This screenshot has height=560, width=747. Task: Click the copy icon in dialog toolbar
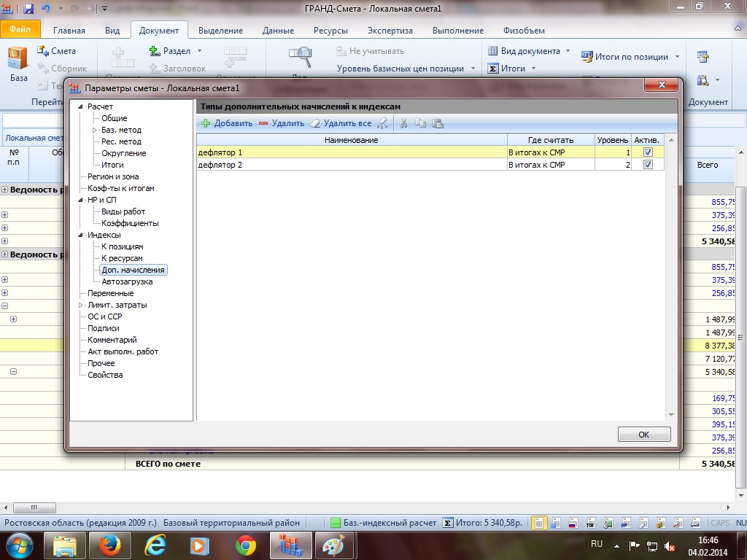[420, 123]
